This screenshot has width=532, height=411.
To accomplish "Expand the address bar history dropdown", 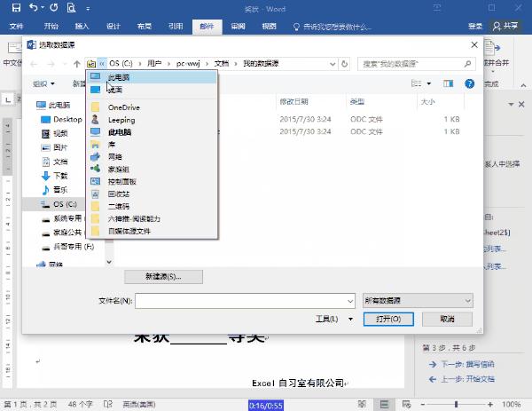I will pos(332,64).
